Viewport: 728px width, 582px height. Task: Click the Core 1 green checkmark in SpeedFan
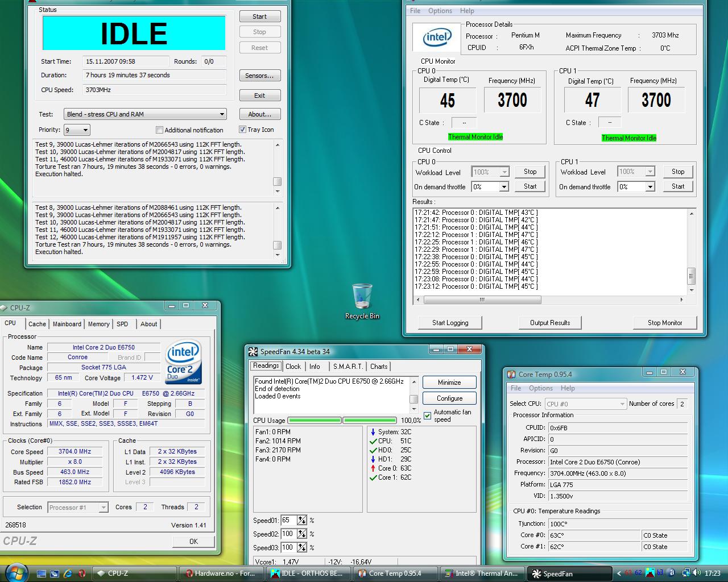pos(373,477)
